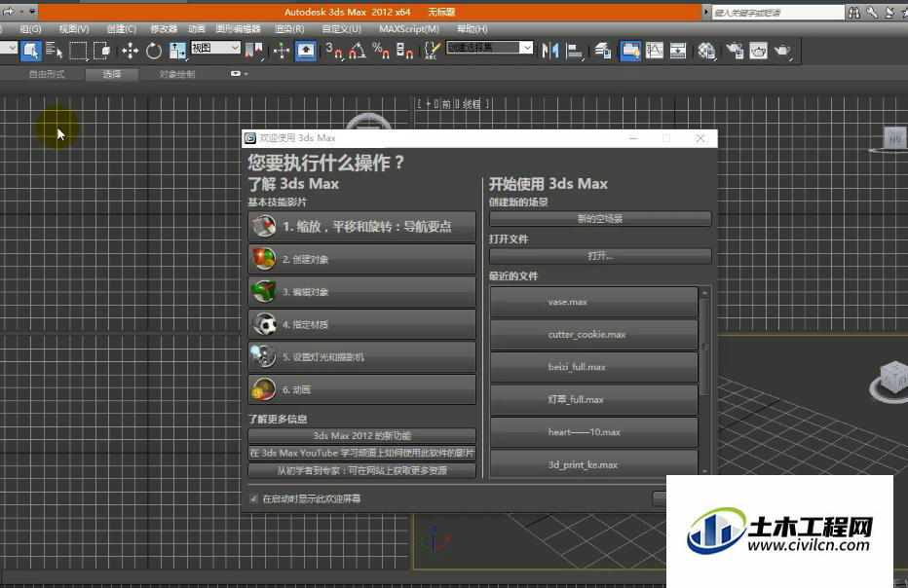Choose the Rectangular Selection Region tool
Image resolution: width=908 pixels, height=588 pixels.
[x=78, y=51]
